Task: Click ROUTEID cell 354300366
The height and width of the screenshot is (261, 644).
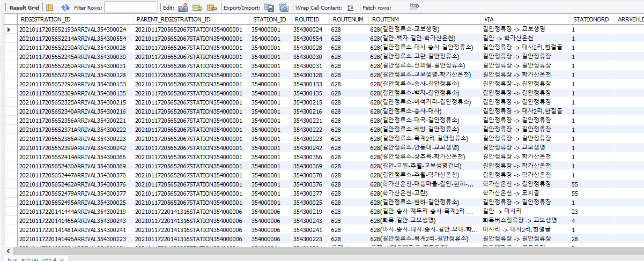Action: pos(310,157)
